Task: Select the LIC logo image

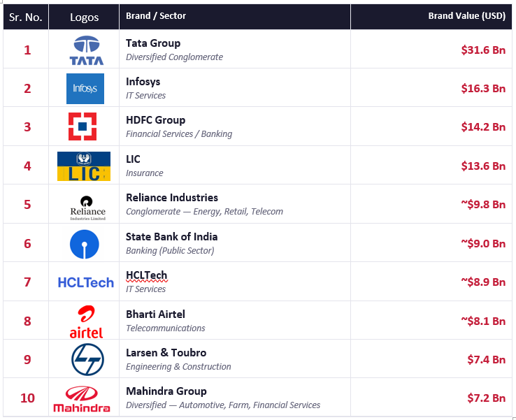Action: pos(84,166)
